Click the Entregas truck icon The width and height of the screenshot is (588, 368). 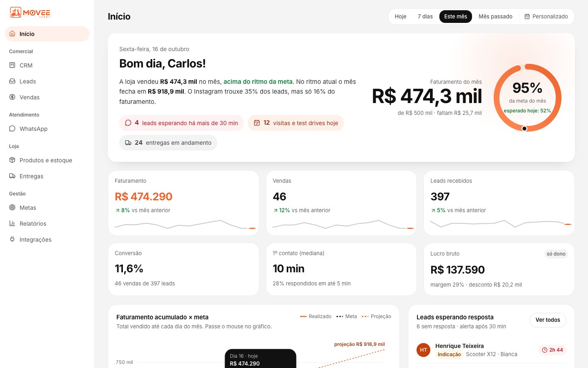(12, 176)
